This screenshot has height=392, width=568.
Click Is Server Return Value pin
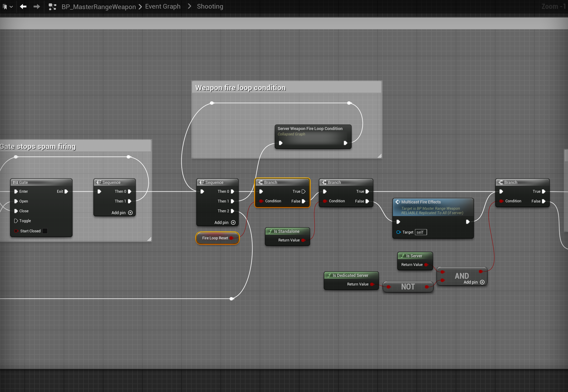(426, 265)
